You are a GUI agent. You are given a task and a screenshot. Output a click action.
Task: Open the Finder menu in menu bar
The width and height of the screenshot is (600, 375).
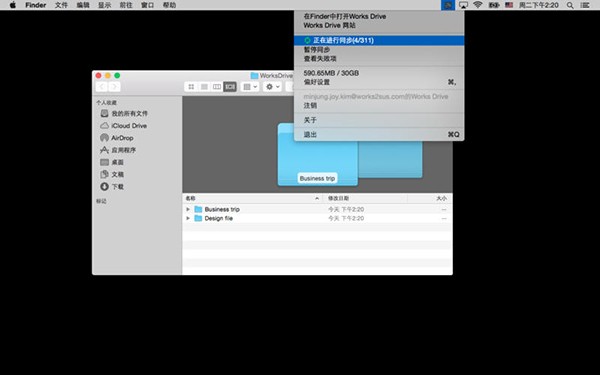click(36, 5)
